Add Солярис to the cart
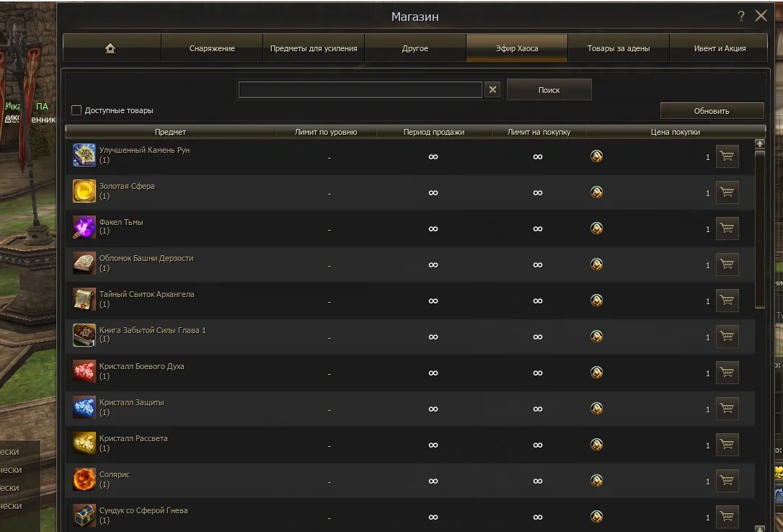This screenshot has width=783, height=532. pos(727,480)
